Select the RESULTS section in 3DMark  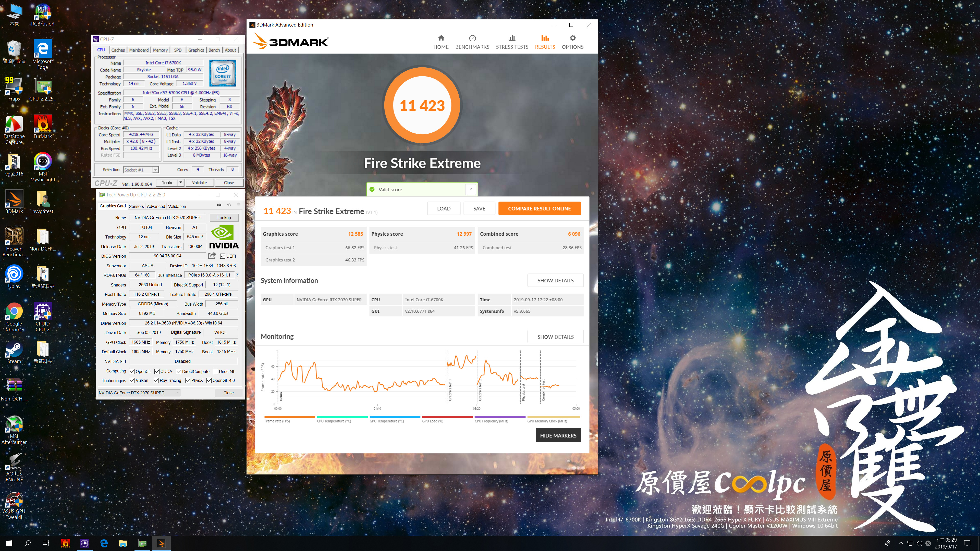pos(545,42)
